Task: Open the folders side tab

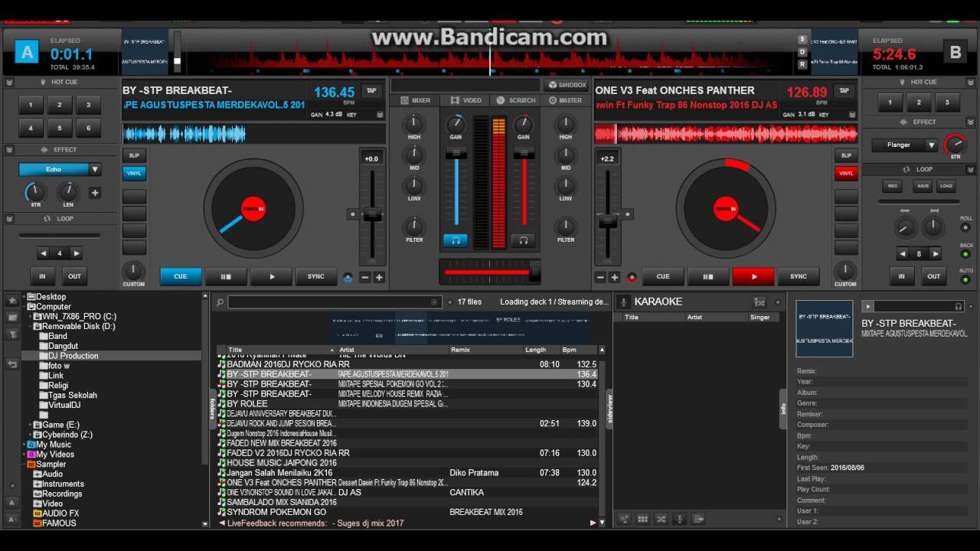Action: pyautogui.click(x=212, y=409)
